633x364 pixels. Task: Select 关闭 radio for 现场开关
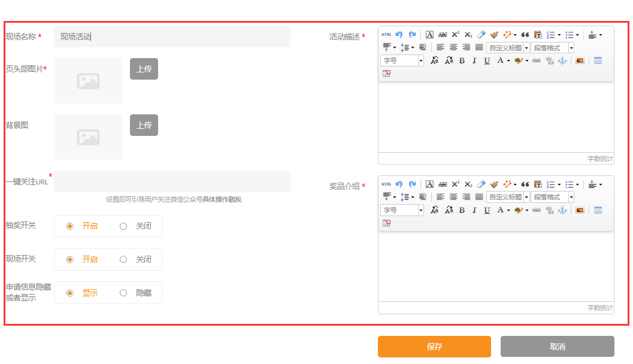[x=123, y=259]
